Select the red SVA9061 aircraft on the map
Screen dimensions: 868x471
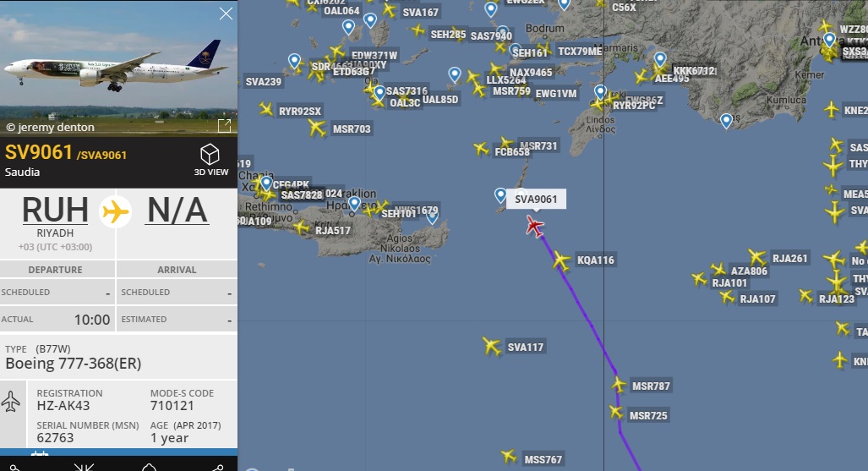[x=535, y=226]
